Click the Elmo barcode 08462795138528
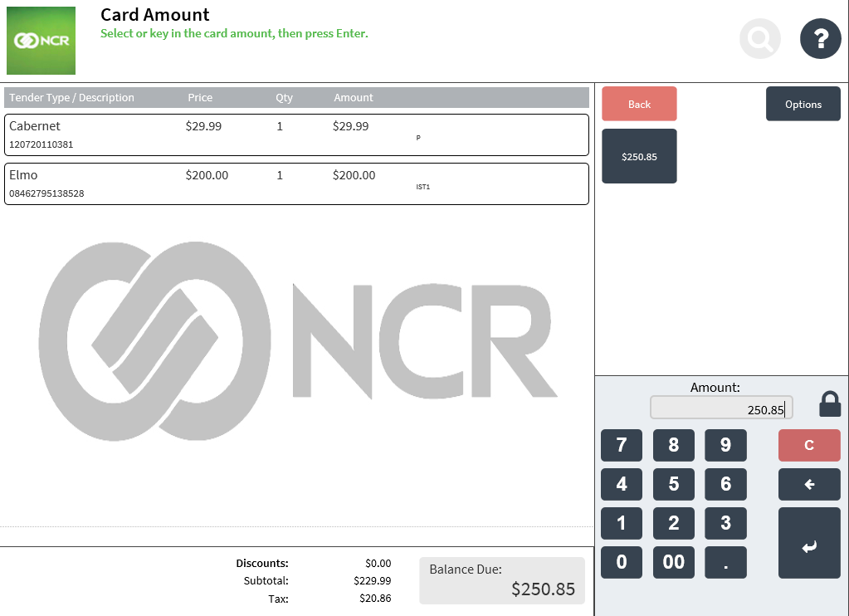The height and width of the screenshot is (616, 849). (x=46, y=193)
